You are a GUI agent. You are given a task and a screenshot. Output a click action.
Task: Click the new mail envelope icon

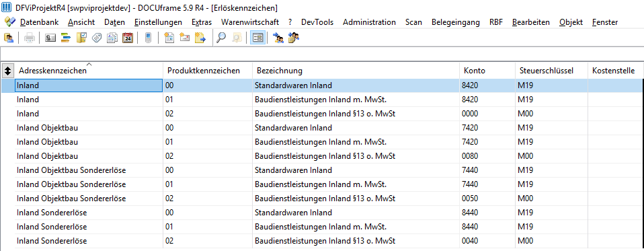tap(184, 38)
